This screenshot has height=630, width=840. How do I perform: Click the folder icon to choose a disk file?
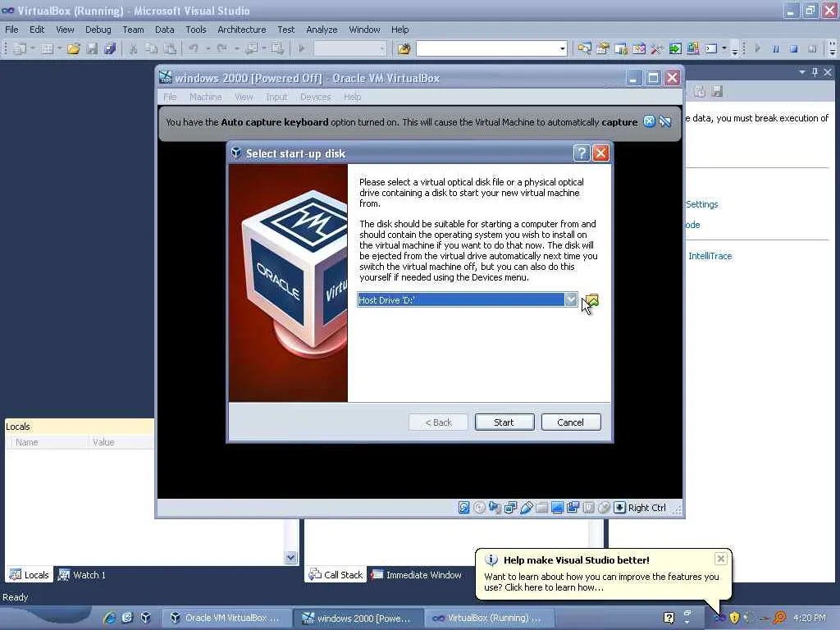(591, 300)
